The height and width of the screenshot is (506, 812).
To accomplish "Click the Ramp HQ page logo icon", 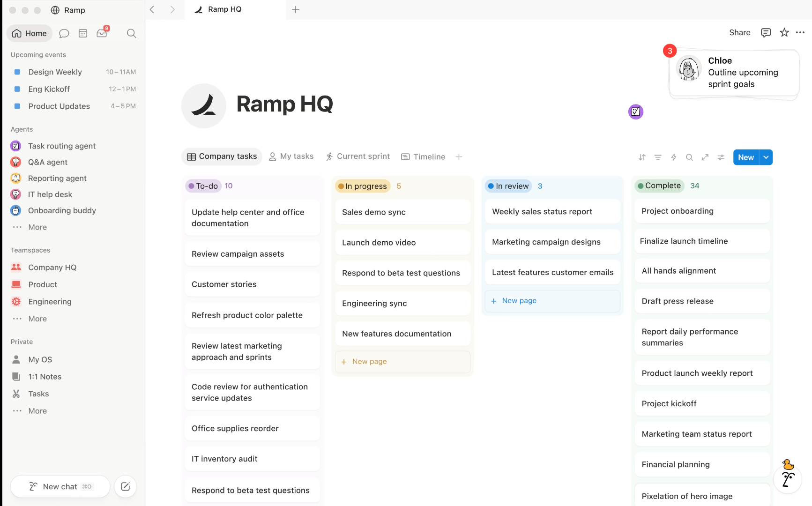I will 204,106.
